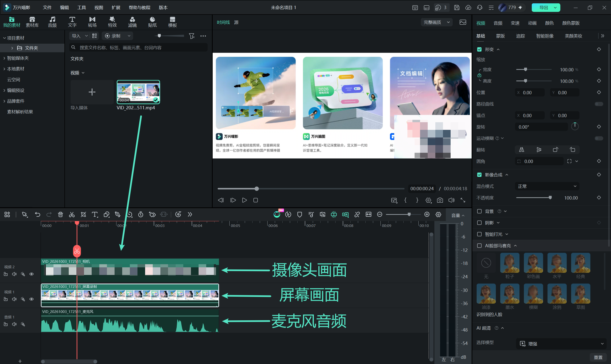Expand the 智能媒体夹 tree item
This screenshot has width=611, height=364.
(x=4, y=58)
